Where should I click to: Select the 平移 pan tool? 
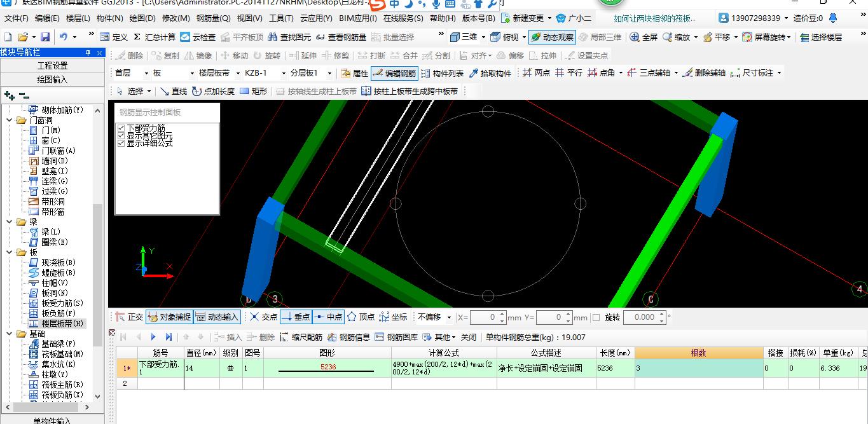pos(717,38)
